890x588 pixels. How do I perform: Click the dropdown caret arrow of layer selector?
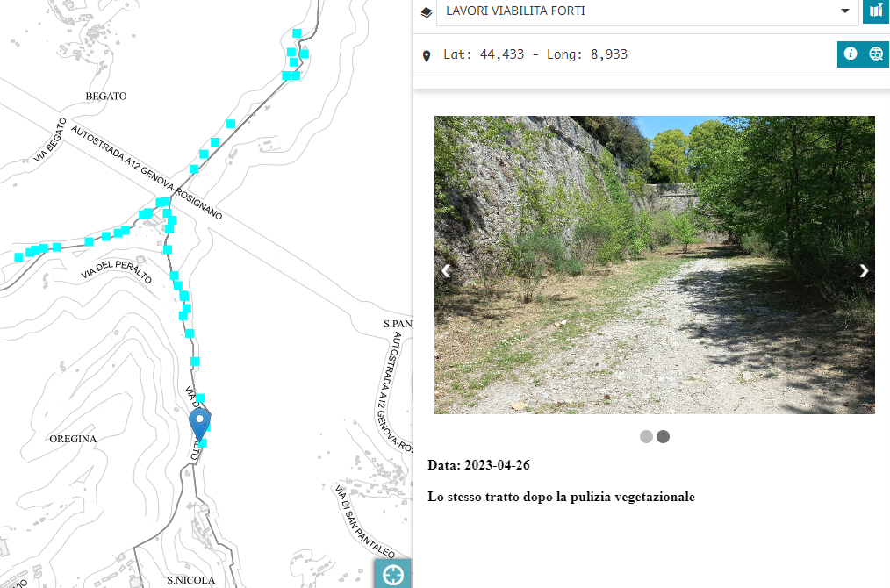click(x=845, y=11)
